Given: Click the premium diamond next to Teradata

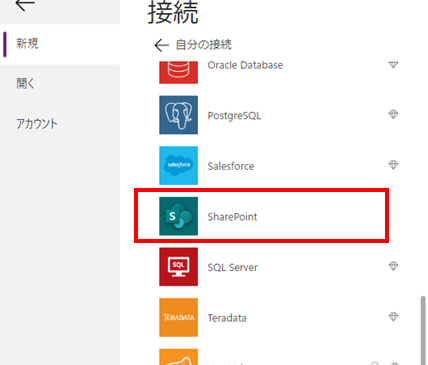Looking at the screenshot, I should coord(393,316).
